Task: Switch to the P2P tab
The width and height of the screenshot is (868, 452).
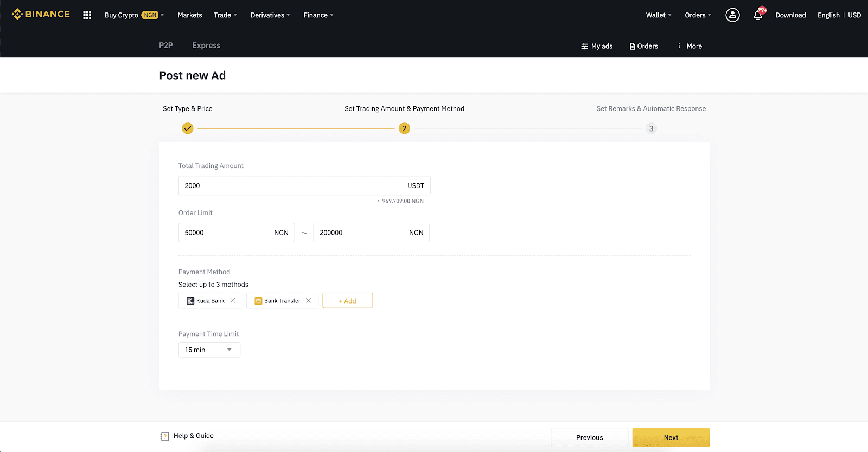Action: 166,46
